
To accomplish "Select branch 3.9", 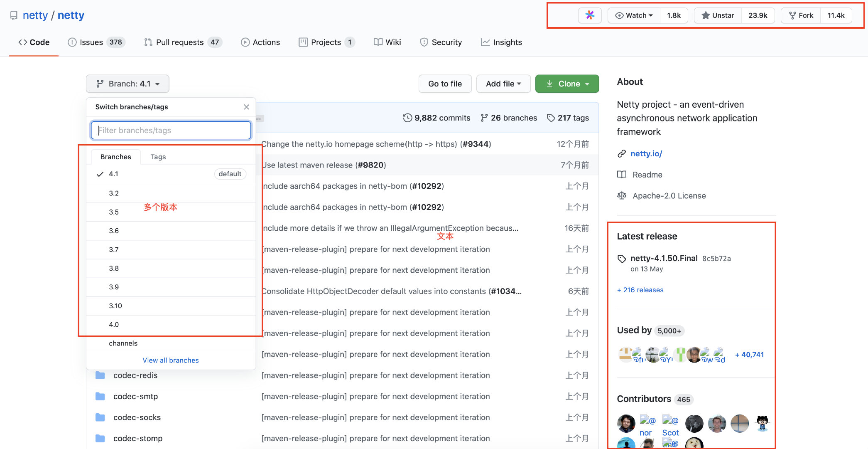I will (x=171, y=287).
